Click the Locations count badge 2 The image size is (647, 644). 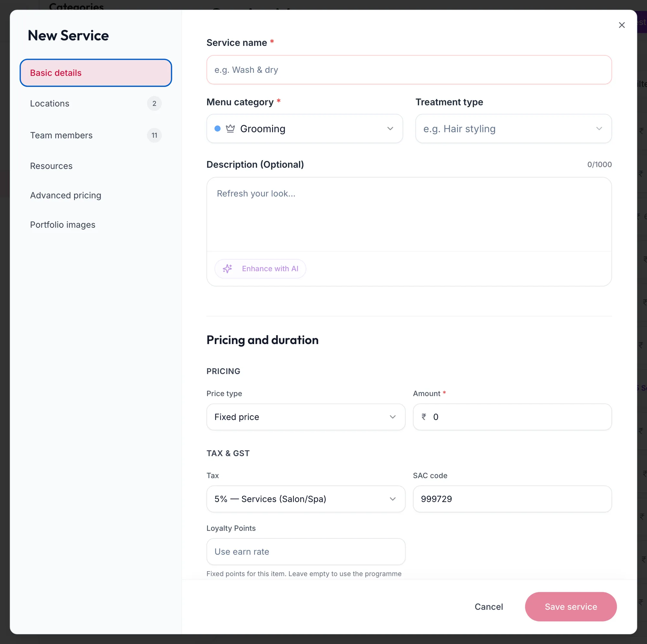click(x=154, y=103)
